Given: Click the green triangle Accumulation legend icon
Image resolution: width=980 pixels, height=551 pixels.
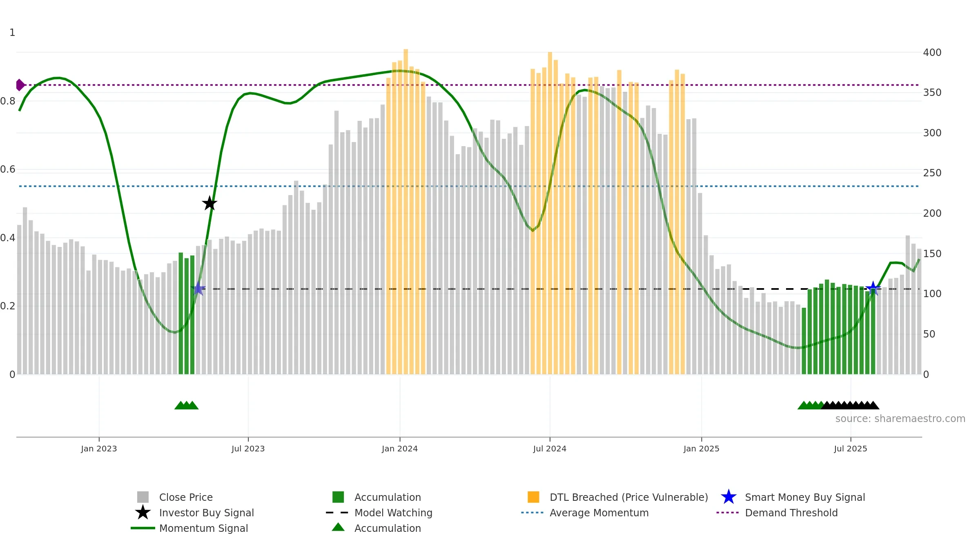Looking at the screenshot, I should pos(338,527).
